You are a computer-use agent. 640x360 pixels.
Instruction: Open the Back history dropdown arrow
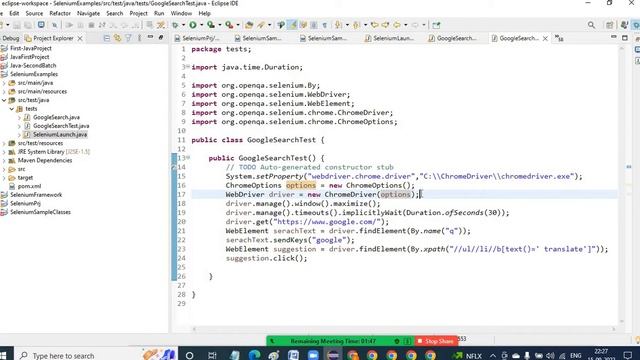coord(405,25)
